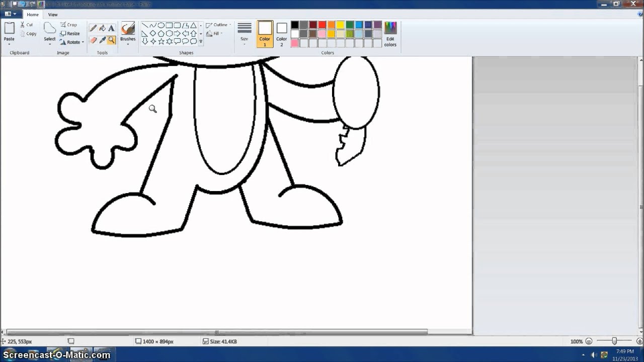Screen dimensions: 644x362
Task: Open the Paste dropdown arrow
Action: (9, 43)
